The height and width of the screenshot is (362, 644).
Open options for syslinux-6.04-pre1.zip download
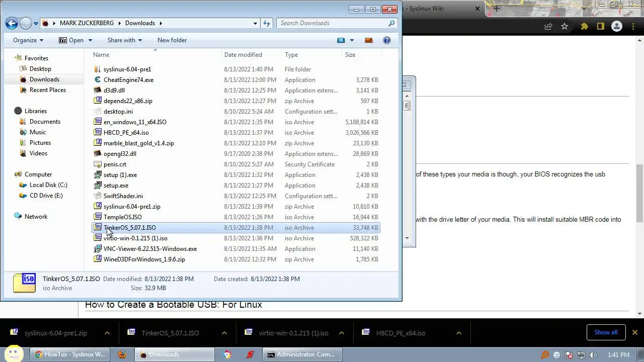(x=107, y=333)
